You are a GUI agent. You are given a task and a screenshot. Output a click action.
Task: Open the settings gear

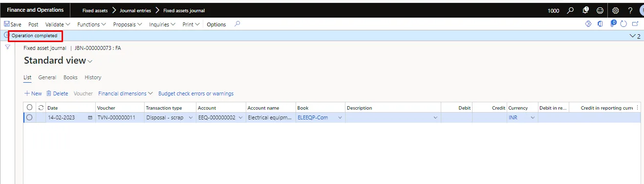pyautogui.click(x=615, y=10)
